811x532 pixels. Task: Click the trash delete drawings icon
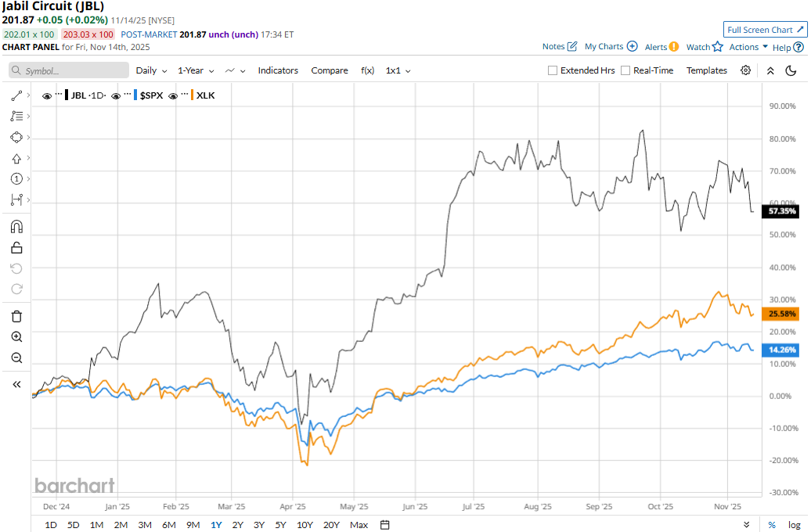coord(16,316)
